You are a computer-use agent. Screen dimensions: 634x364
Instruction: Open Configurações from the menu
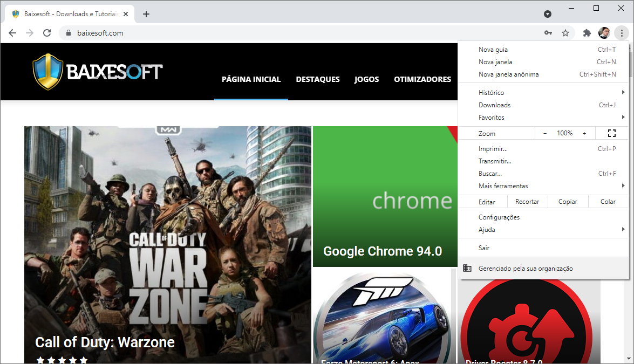tap(499, 217)
